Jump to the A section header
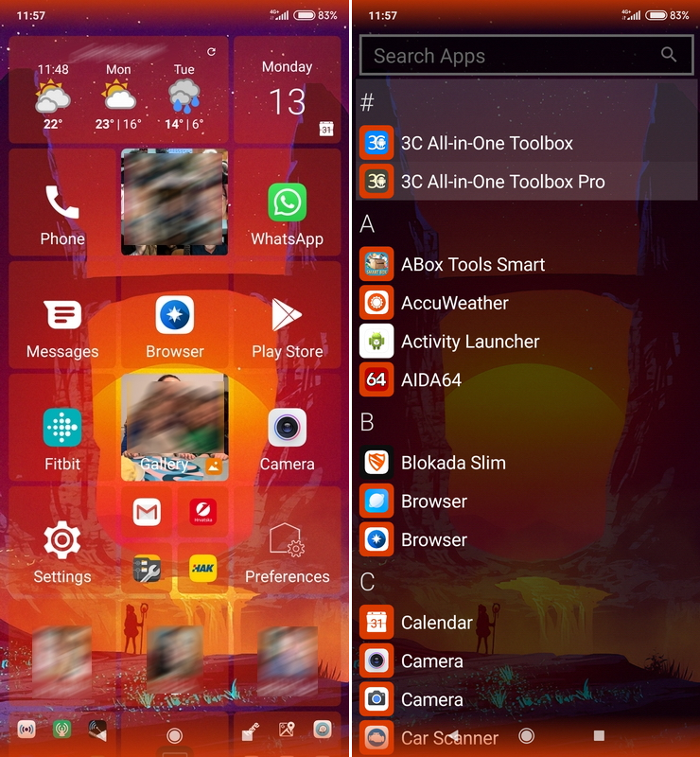Image resolution: width=700 pixels, height=757 pixels. [367, 223]
